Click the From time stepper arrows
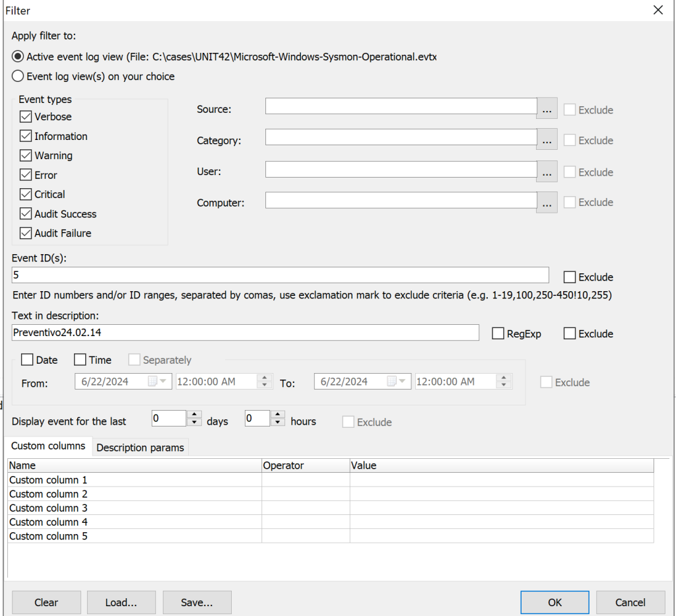This screenshot has height=616, width=676. [264, 381]
